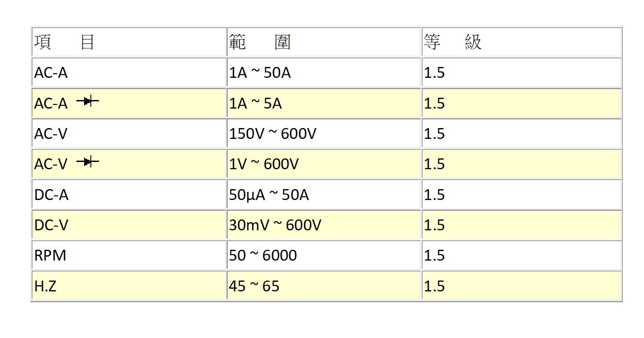Click the diode symbol beside AC-A
This screenshot has height=338, width=644.
pos(88,101)
